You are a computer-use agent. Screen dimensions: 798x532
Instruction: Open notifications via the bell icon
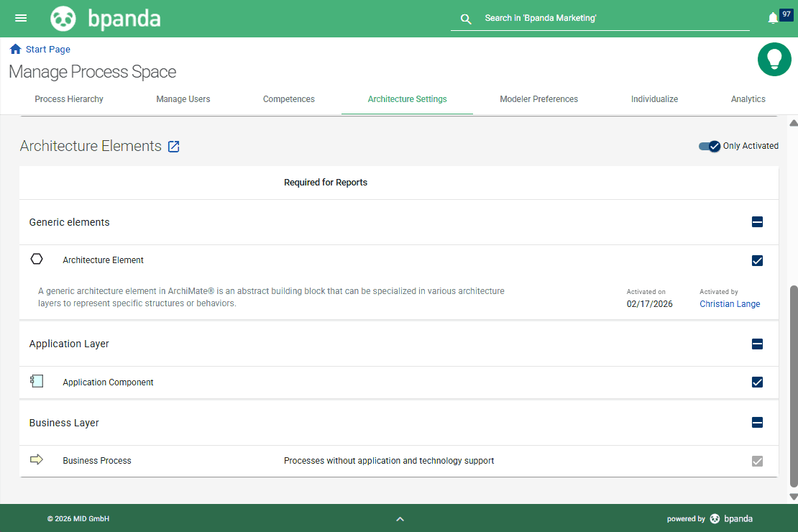772,17
